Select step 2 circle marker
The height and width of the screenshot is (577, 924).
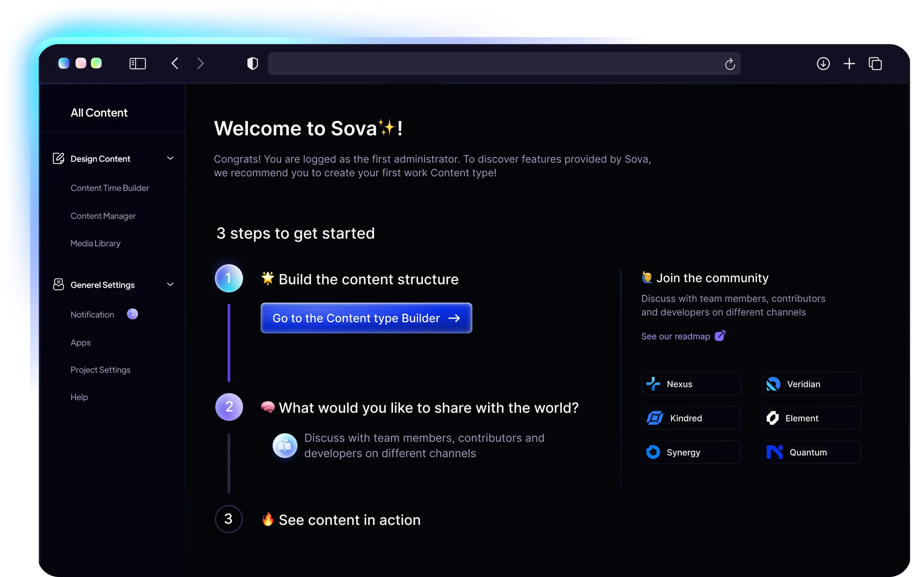pos(229,407)
